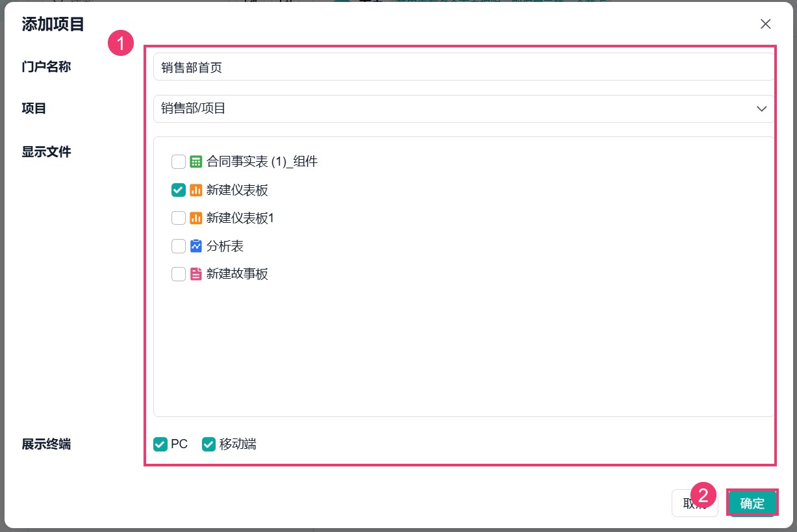
Task: Check the 新建仪表板1 checkbox
Action: coord(179,218)
